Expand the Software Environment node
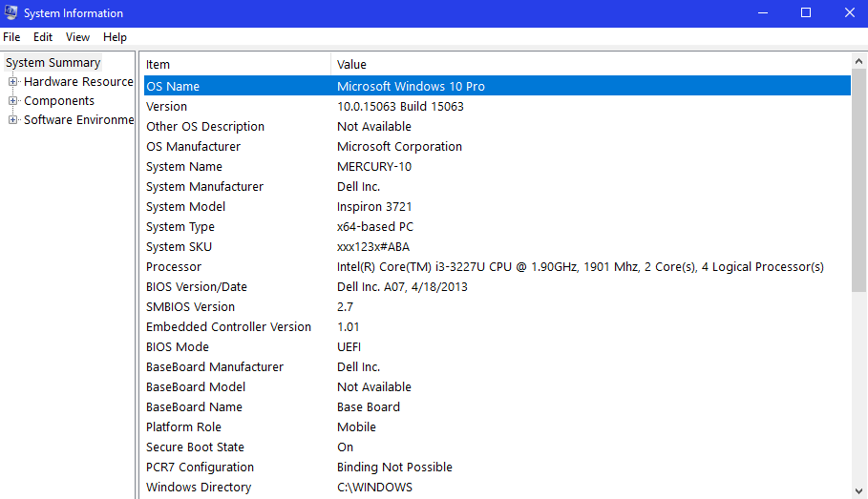 tap(12, 120)
